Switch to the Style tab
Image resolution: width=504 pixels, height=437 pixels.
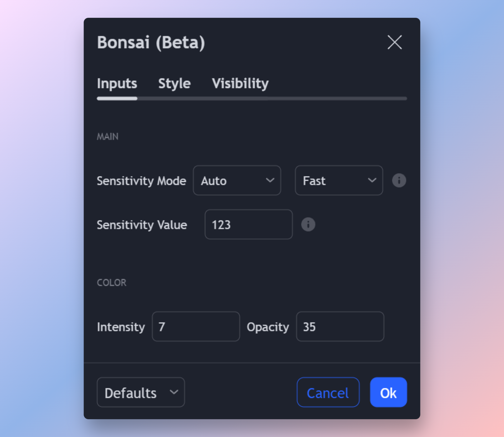(174, 83)
